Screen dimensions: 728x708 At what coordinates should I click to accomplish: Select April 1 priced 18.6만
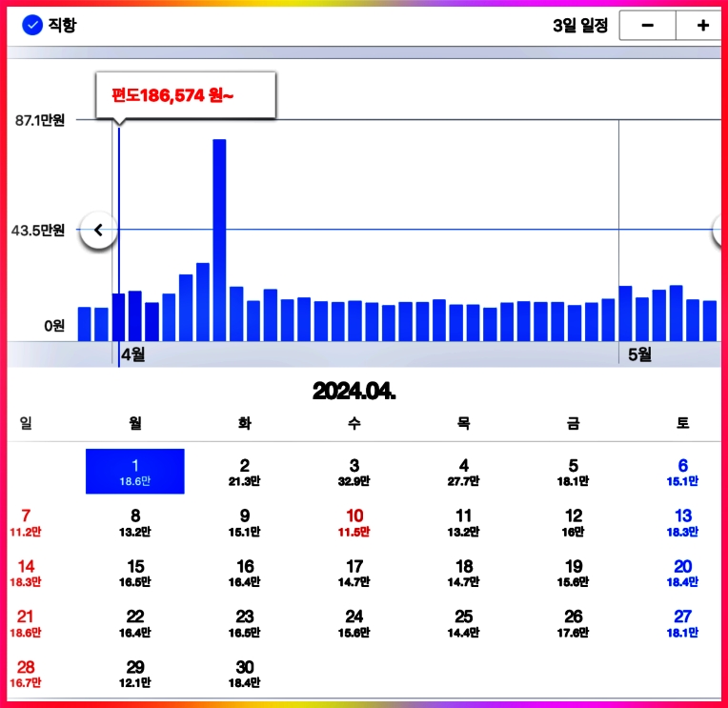click(135, 472)
